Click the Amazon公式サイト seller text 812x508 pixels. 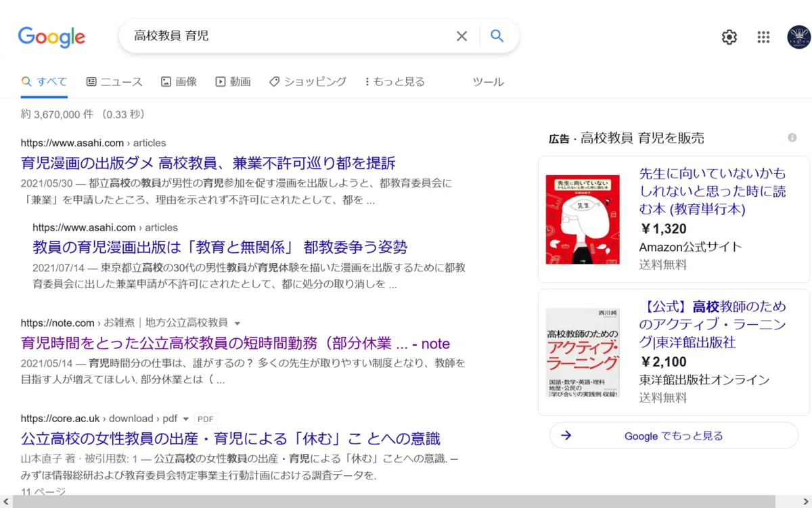tap(690, 247)
